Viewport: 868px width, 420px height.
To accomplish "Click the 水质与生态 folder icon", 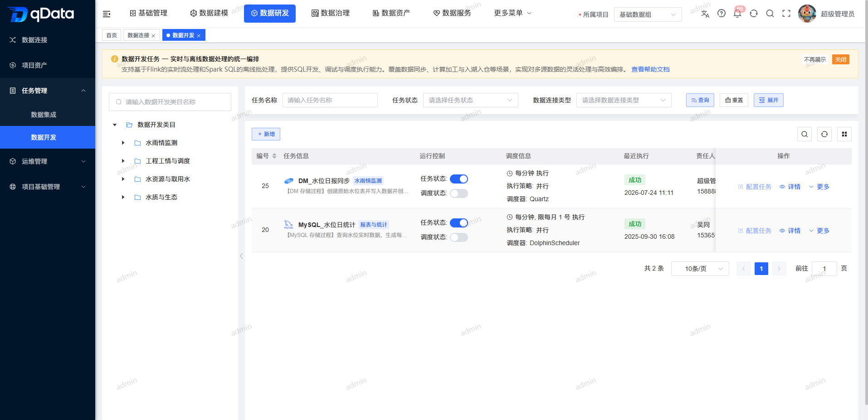I will pos(137,197).
